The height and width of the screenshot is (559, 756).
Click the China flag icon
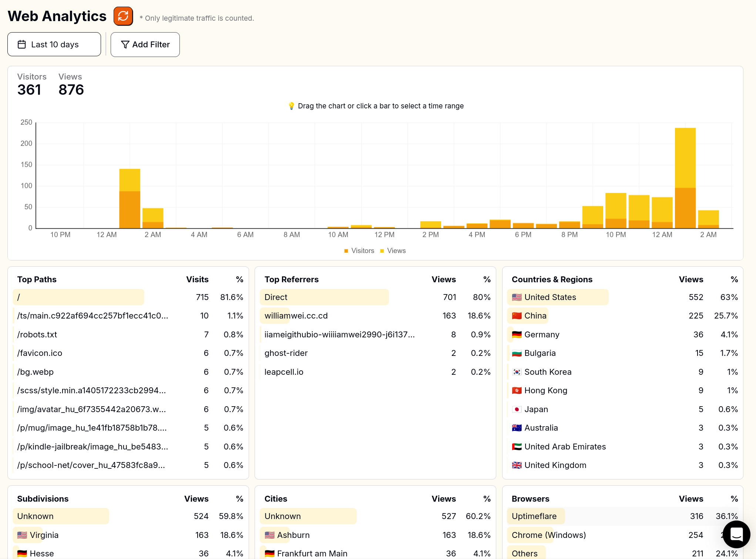(x=517, y=316)
